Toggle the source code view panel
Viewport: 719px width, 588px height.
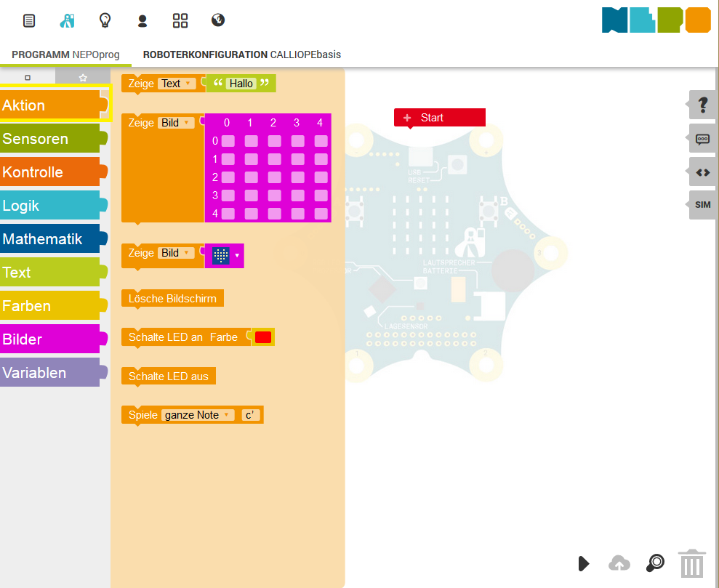point(702,172)
